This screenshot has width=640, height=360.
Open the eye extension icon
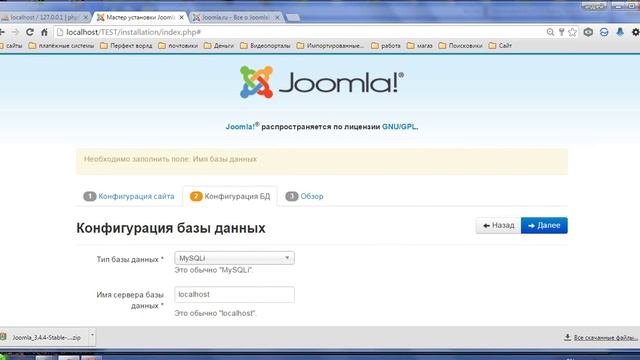[x=588, y=32]
